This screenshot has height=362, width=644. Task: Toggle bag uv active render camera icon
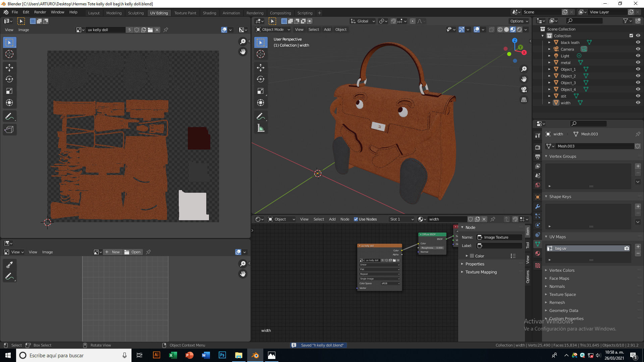click(627, 248)
